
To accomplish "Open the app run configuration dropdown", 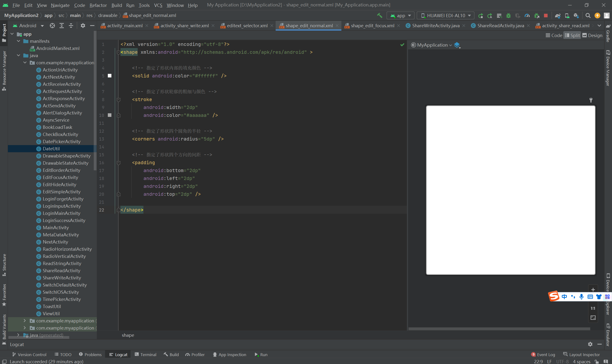I will pos(401,16).
